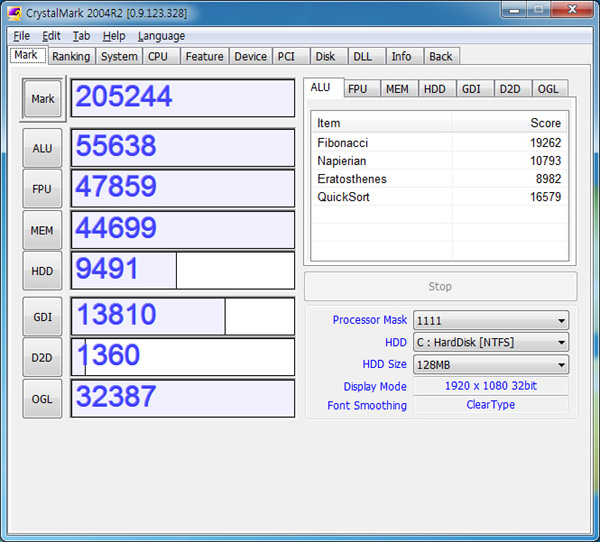The width and height of the screenshot is (600, 542).
Task: Open the File menu
Action: 21,36
